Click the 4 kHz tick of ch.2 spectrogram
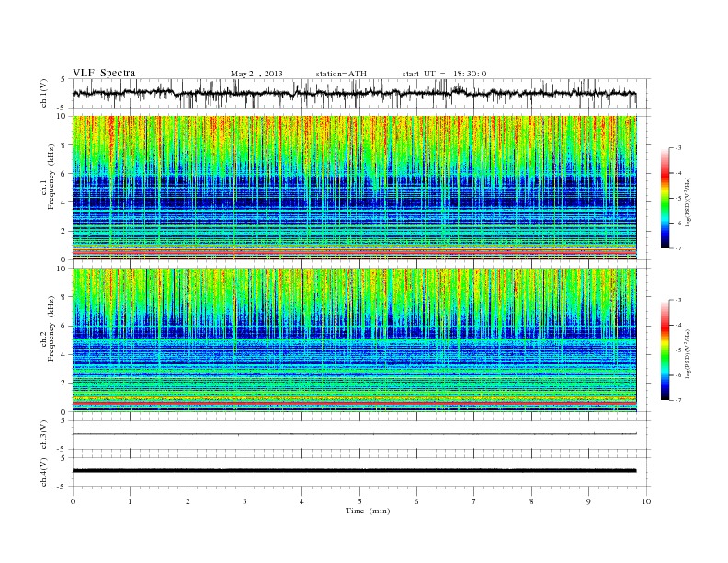Viewport: 728px width, 563px height. pos(63,354)
